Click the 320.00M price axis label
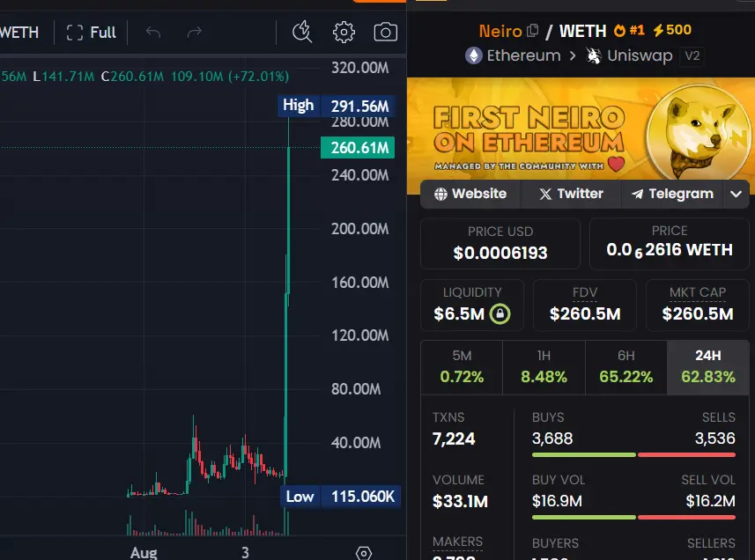 pyautogui.click(x=359, y=68)
